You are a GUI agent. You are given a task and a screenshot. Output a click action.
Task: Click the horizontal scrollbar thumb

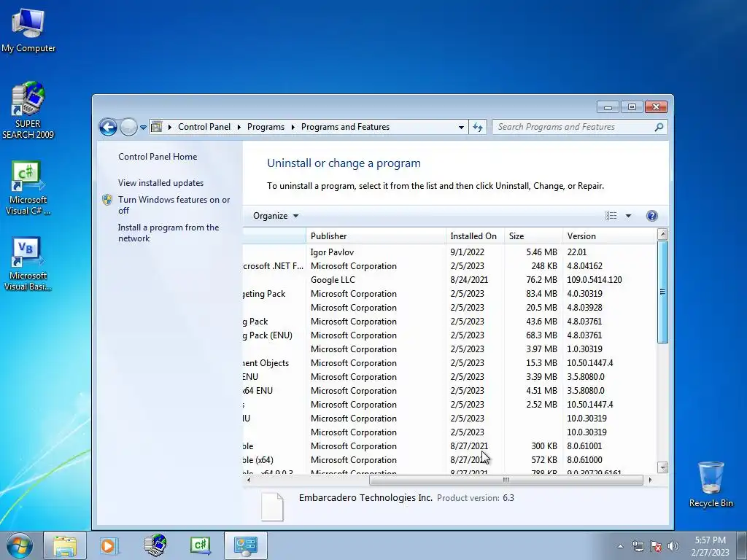(x=506, y=480)
